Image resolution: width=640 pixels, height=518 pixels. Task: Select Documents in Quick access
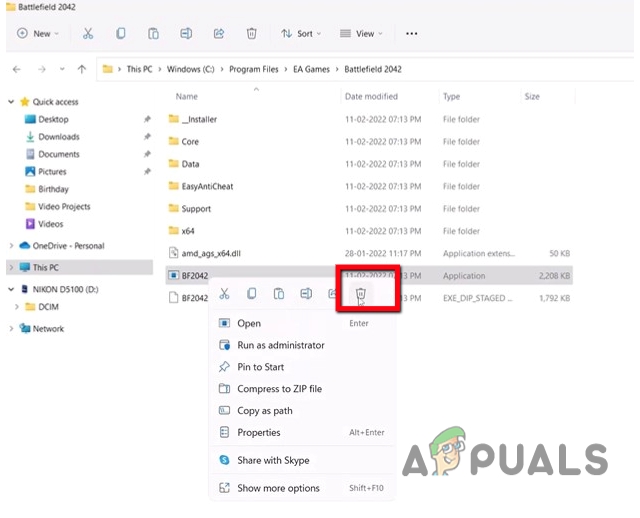(58, 154)
